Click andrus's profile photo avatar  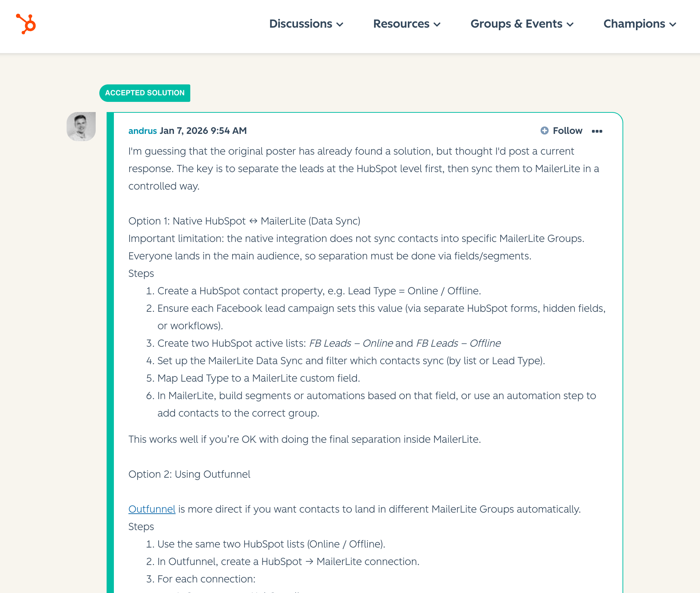(81, 127)
